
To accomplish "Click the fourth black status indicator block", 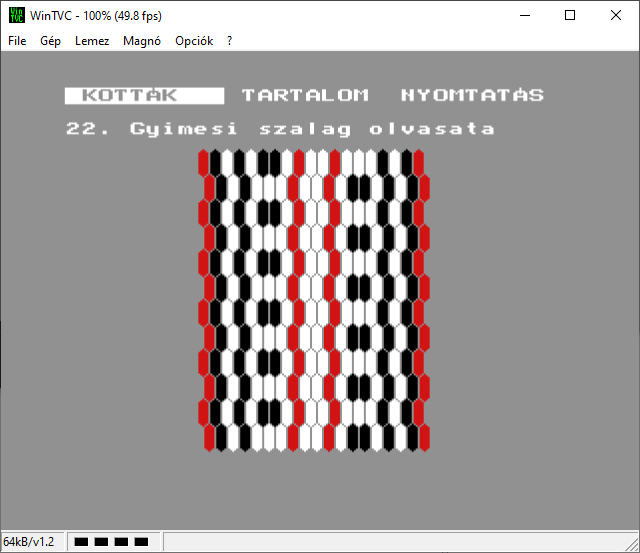I will [x=141, y=542].
